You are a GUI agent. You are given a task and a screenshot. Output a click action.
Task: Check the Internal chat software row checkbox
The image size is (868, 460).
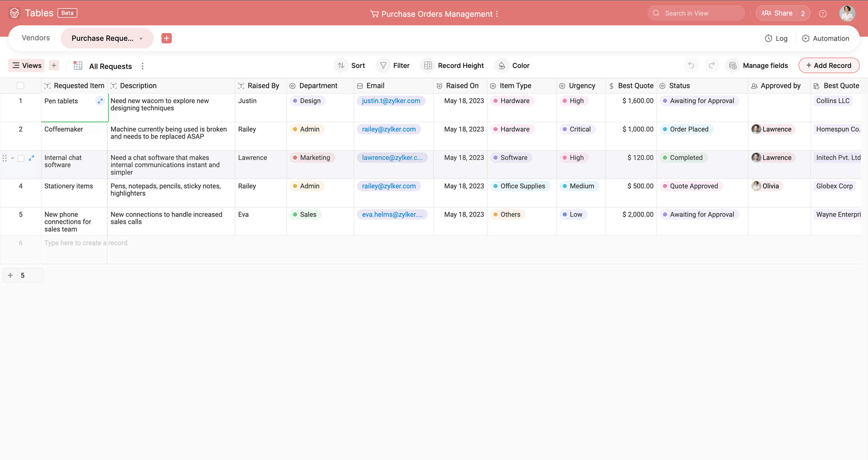point(21,158)
